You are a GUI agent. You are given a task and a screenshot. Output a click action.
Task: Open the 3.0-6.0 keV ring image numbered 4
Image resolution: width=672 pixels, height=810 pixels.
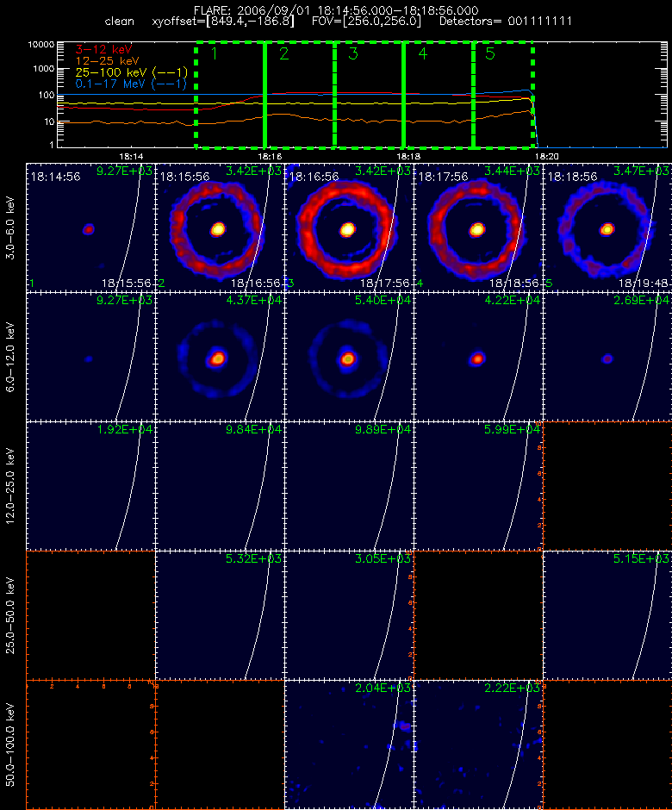[478, 227]
